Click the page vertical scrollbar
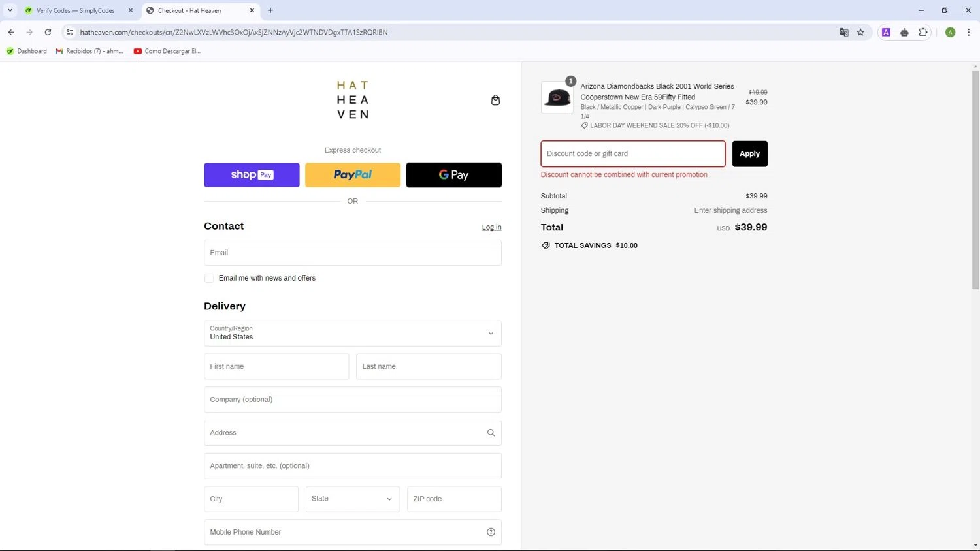The image size is (980, 551). pyautogui.click(x=975, y=180)
